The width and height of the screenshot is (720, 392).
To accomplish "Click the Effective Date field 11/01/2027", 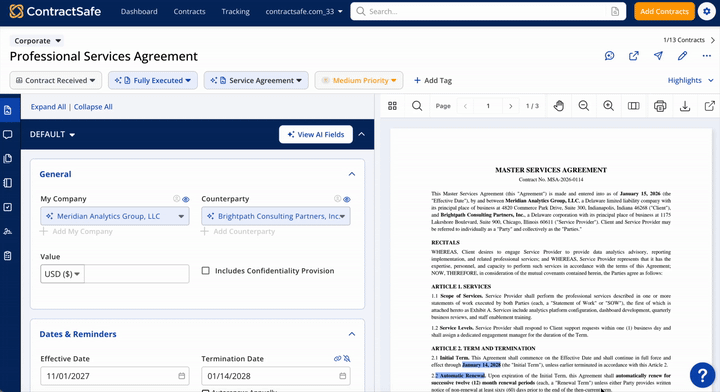I will point(115,376).
